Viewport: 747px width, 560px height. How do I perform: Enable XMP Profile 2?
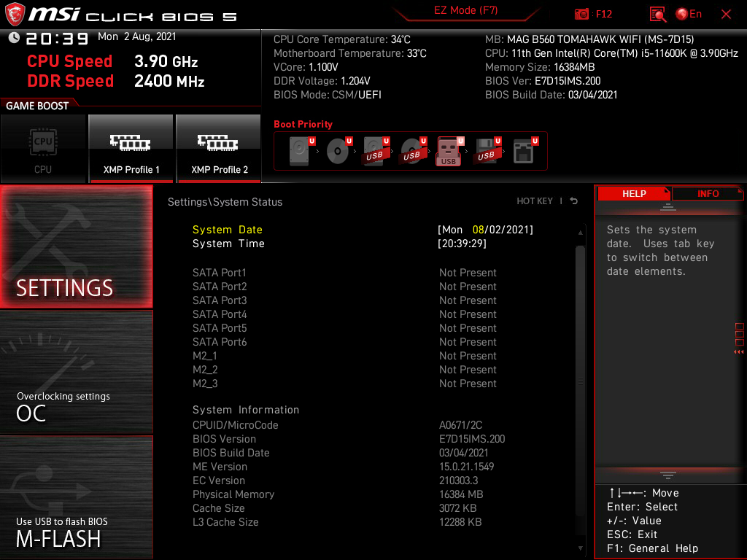pyautogui.click(x=218, y=149)
